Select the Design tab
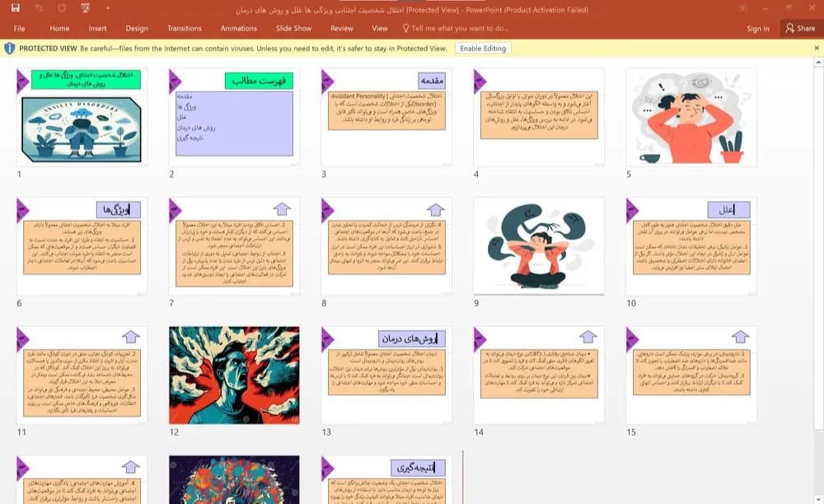This screenshot has height=504, width=824. point(137,28)
